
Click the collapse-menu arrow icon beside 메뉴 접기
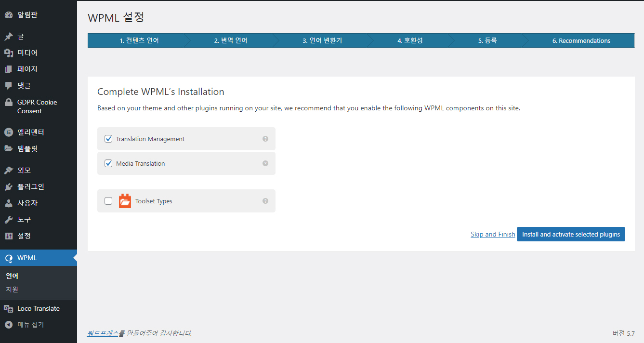tap(8, 325)
